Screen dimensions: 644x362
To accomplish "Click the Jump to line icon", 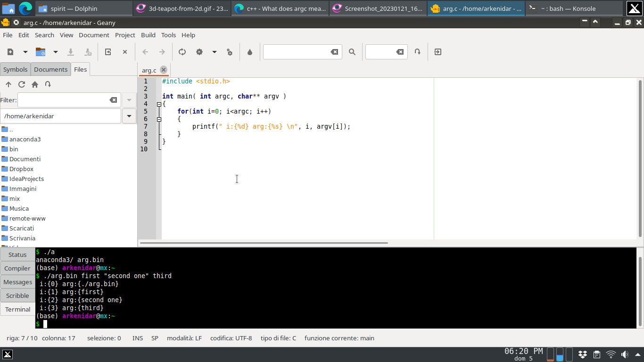I will tap(418, 52).
